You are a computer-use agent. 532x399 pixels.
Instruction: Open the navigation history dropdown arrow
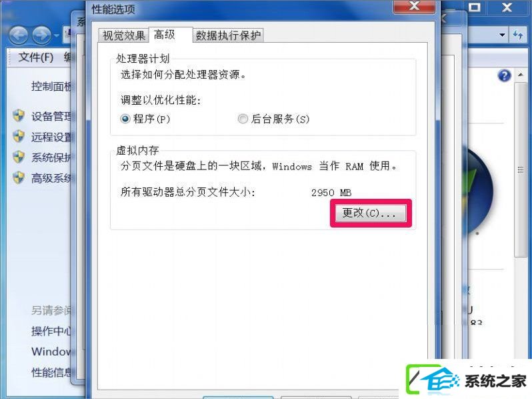[x=56, y=35]
